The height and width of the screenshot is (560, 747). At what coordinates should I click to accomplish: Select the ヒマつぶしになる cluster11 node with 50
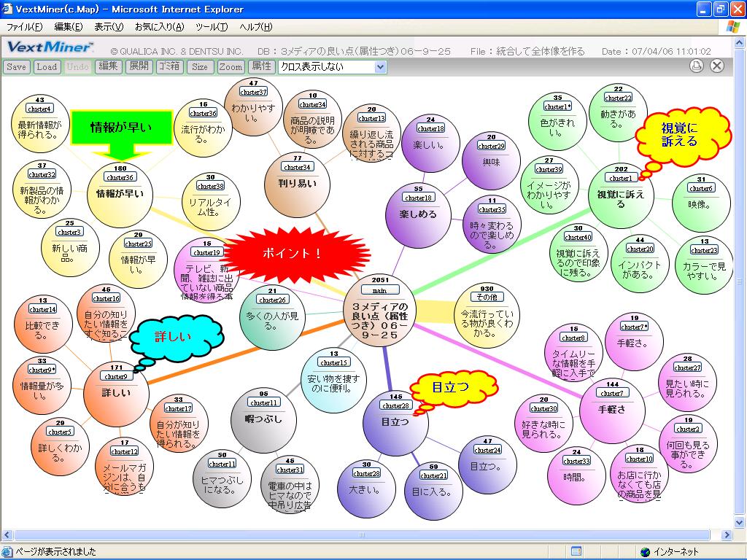[222, 478]
